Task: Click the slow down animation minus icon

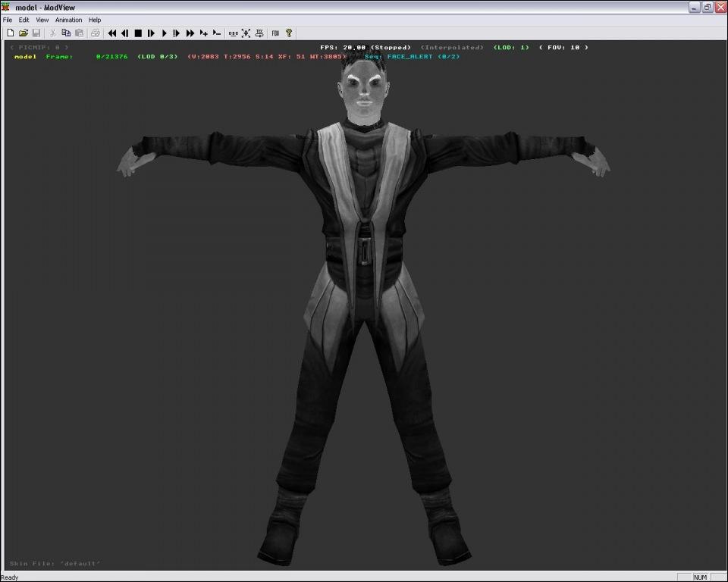Action: click(x=216, y=33)
